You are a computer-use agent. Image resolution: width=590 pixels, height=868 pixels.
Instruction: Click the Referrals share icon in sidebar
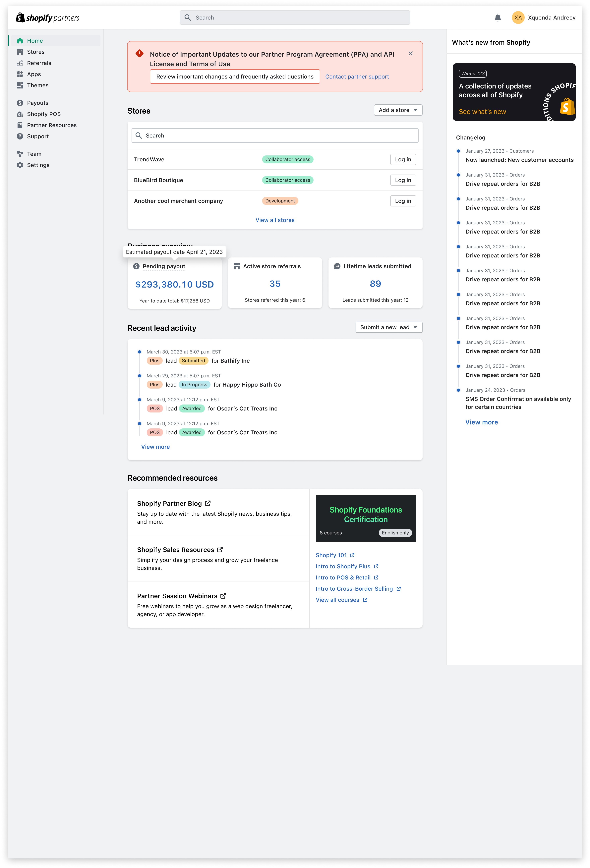(20, 63)
